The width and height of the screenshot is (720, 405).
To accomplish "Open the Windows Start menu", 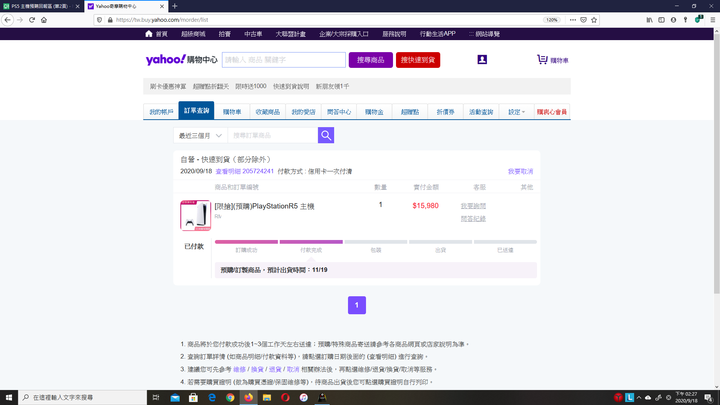I will [x=9, y=398].
